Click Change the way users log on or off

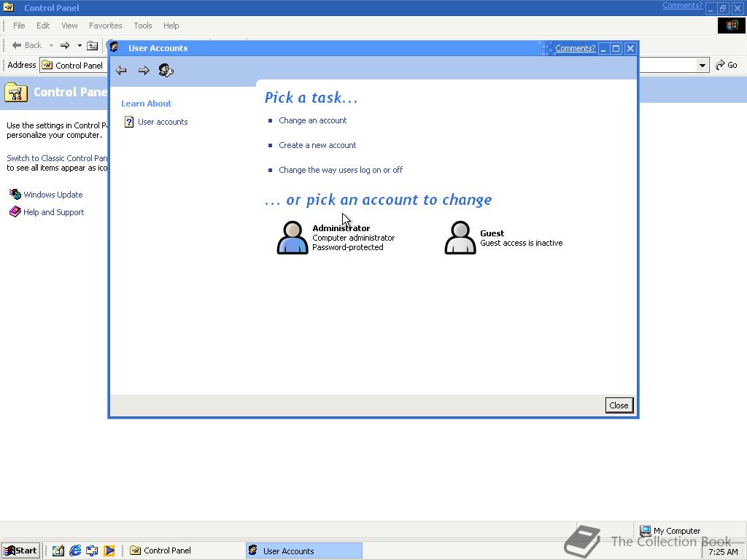click(341, 170)
